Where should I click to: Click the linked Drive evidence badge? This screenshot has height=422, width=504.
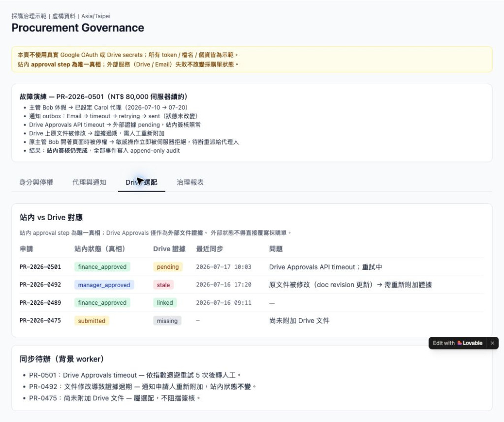tap(165, 303)
